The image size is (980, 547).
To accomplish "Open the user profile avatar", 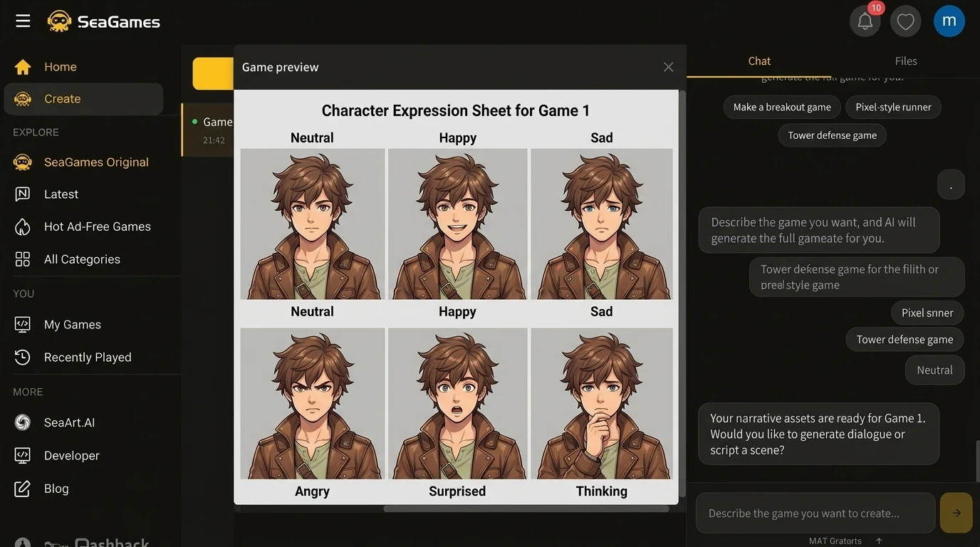I will pyautogui.click(x=949, y=21).
